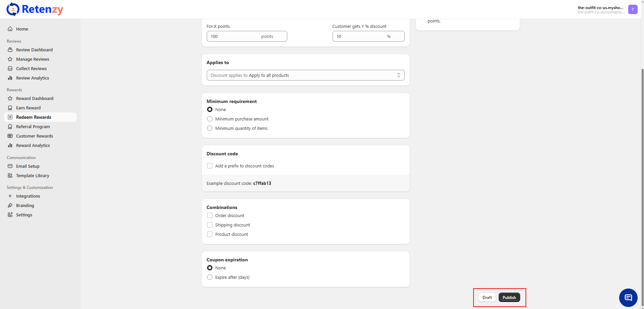Image resolution: width=644 pixels, height=309 pixels.
Task: Check the Shipping discount combination box
Action: [x=210, y=225]
